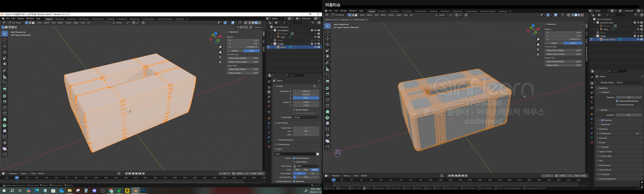
Task: Click the Global transform button in left sidebar
Action: click(x=234, y=51)
